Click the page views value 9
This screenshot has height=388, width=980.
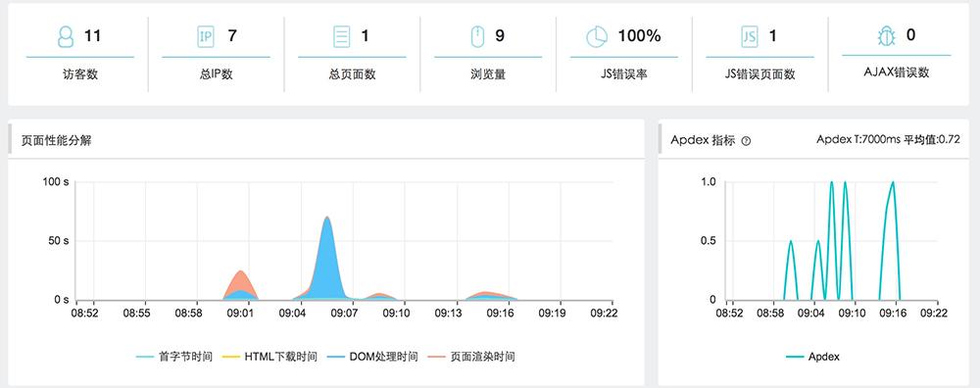pos(500,36)
